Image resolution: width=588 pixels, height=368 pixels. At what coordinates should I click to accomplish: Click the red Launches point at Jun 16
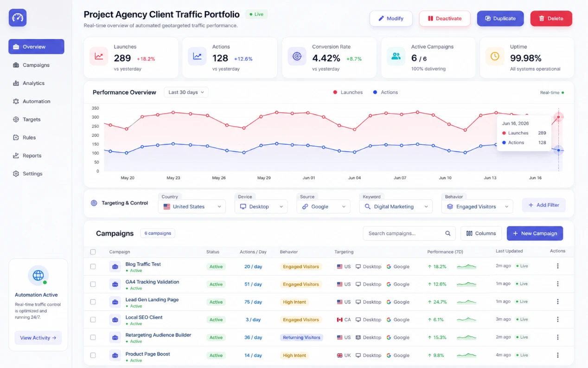tap(559, 117)
